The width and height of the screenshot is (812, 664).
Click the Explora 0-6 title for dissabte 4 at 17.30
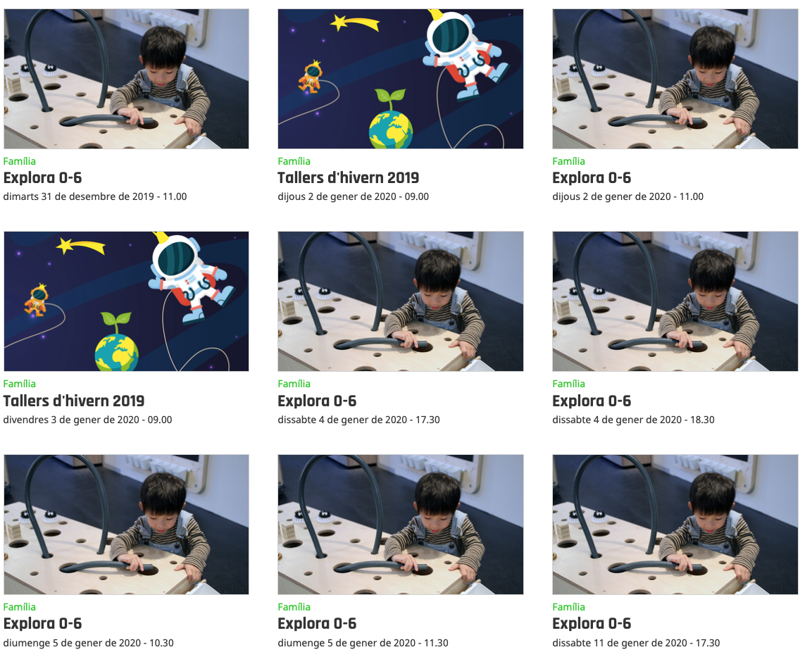click(317, 401)
